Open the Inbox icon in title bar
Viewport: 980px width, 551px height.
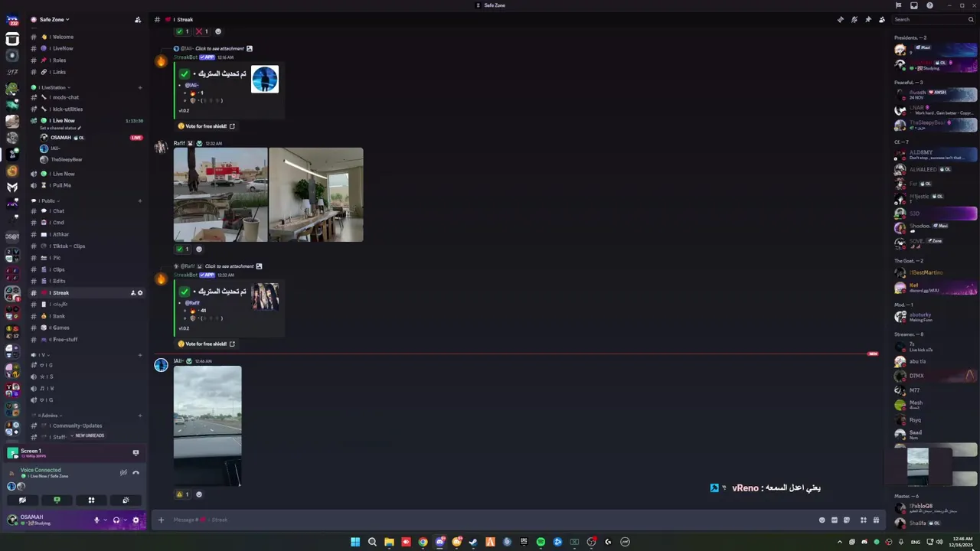pyautogui.click(x=914, y=5)
